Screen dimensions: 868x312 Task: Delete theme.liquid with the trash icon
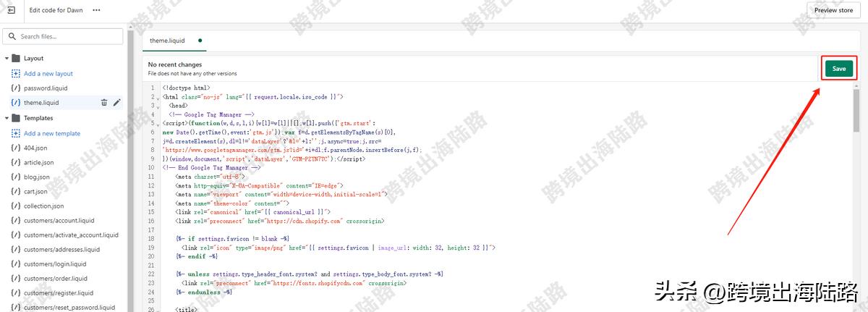(x=104, y=103)
